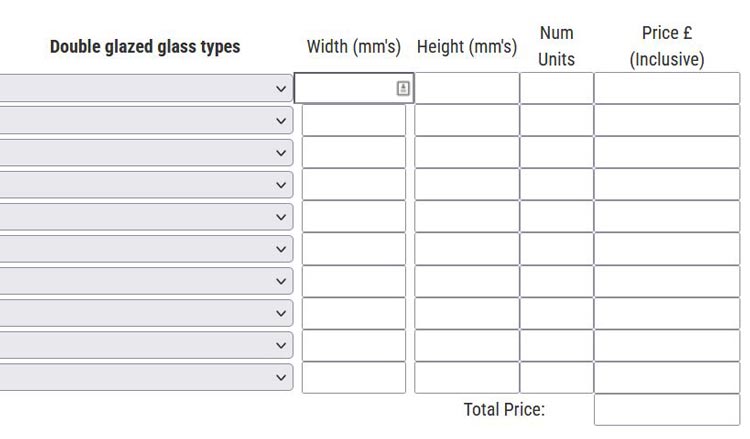Expand the fifth glass type dropdown

tap(146, 217)
